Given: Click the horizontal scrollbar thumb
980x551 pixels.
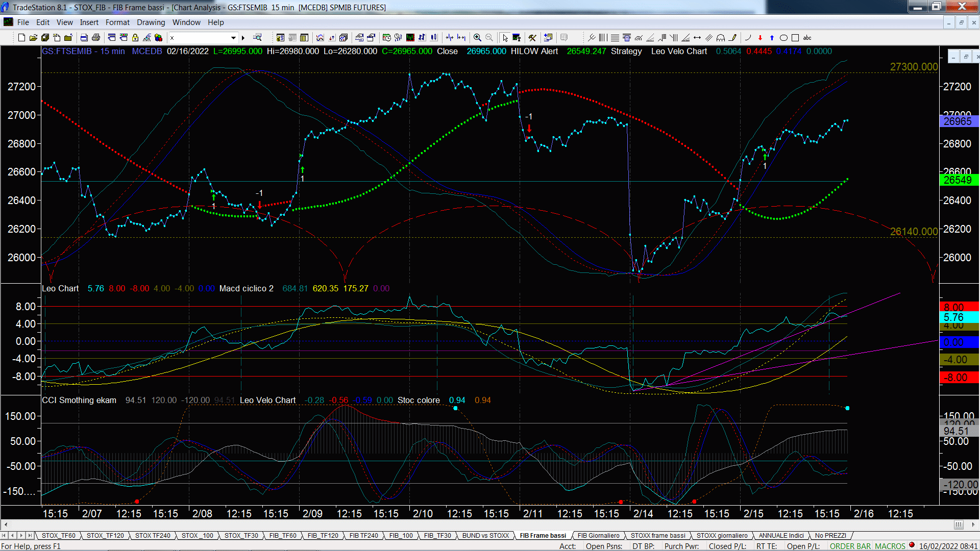Looking at the screenshot, I should point(959,524).
